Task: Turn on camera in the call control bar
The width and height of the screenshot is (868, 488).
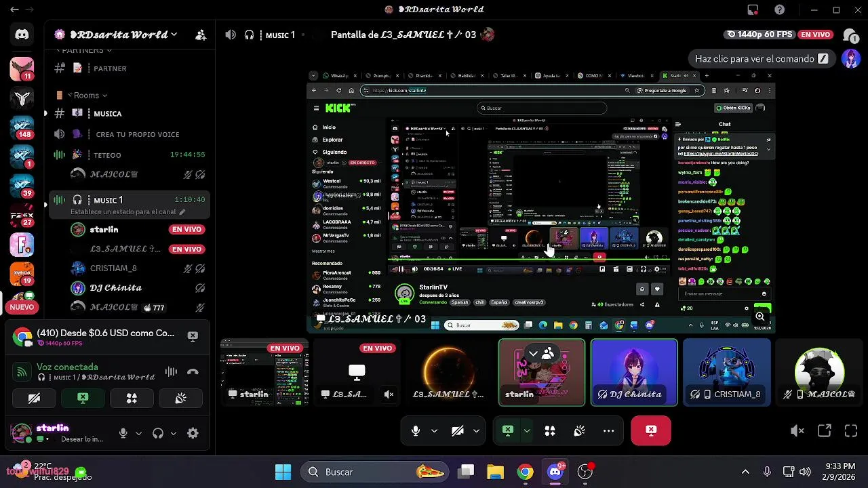Action: [458, 430]
